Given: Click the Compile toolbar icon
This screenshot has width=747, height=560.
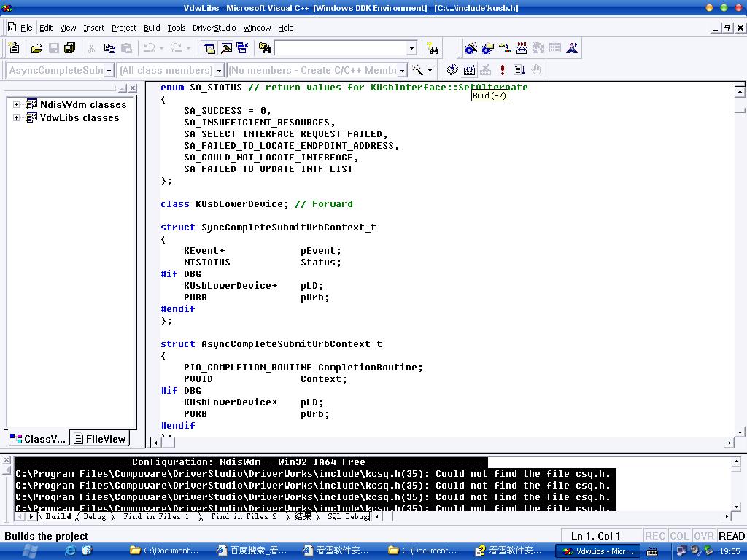Looking at the screenshot, I should (452, 70).
